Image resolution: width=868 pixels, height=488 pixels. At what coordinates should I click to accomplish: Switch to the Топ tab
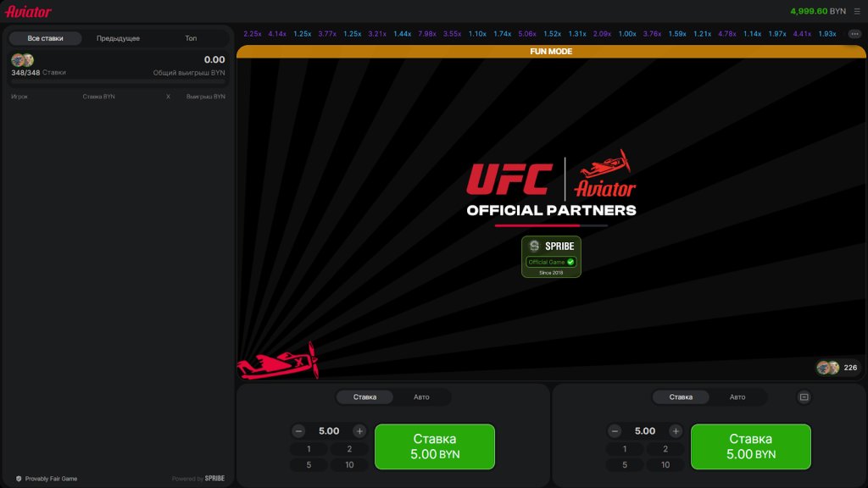tap(191, 38)
